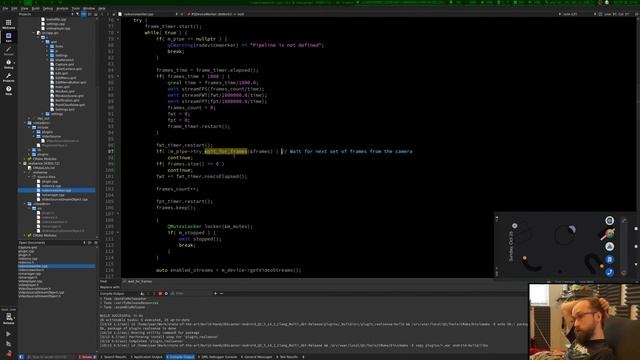This screenshot has width=640, height=360.
Task: Open the kit selector above Run button
Action: (x=9, y=317)
